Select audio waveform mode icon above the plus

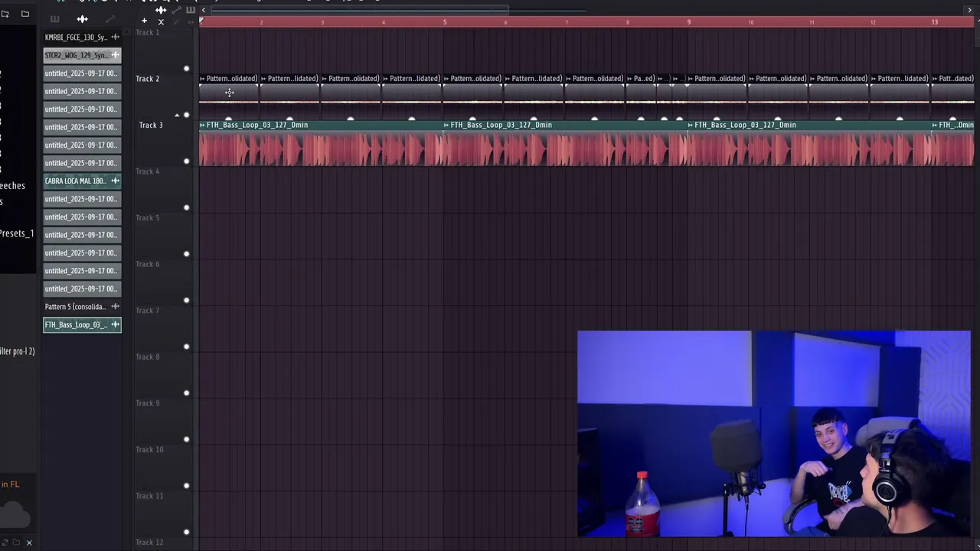coord(161,10)
